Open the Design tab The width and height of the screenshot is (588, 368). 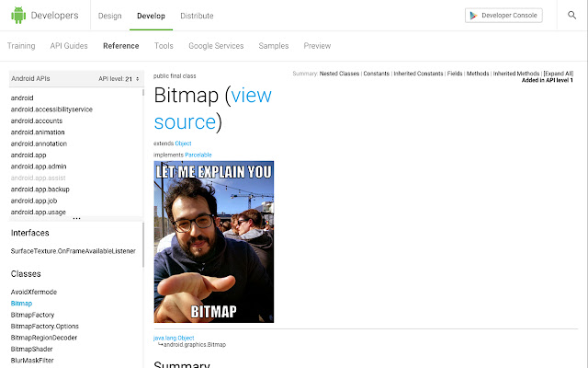pos(110,16)
